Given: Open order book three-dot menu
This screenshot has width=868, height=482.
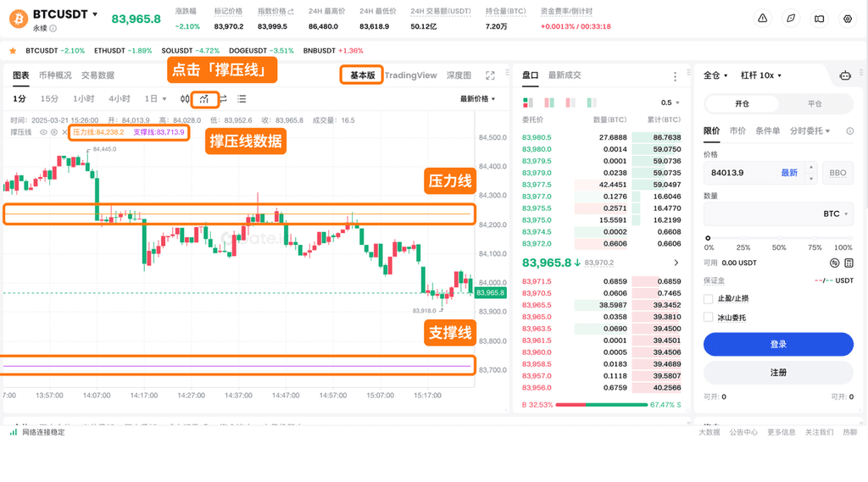Looking at the screenshot, I should coord(675,76).
